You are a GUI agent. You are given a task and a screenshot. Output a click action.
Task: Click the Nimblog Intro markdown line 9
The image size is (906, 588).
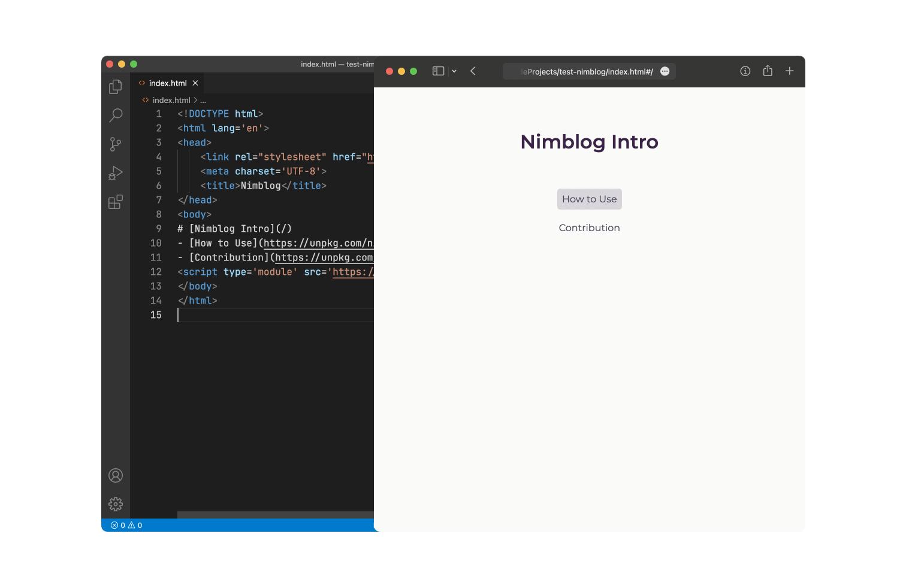[234, 229]
